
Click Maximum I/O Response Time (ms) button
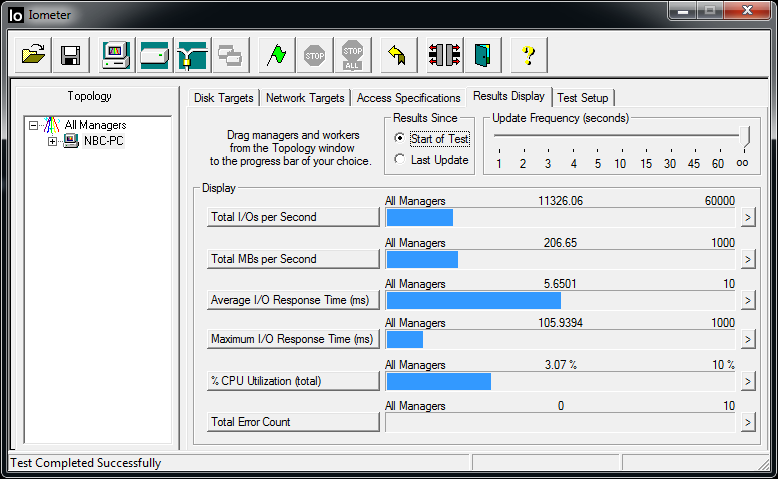(x=293, y=339)
